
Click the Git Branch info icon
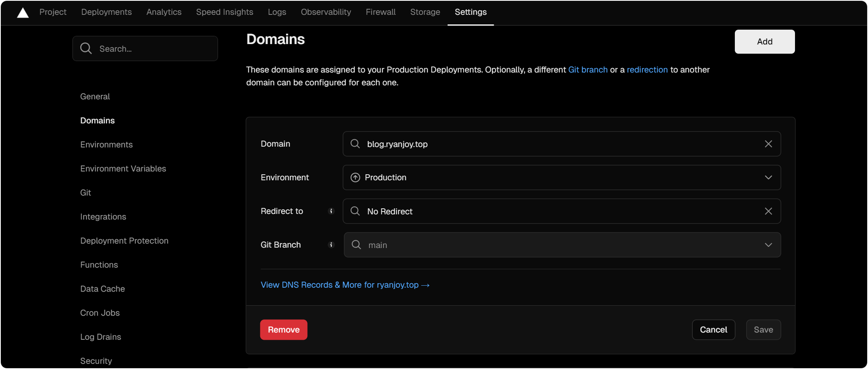point(331,245)
